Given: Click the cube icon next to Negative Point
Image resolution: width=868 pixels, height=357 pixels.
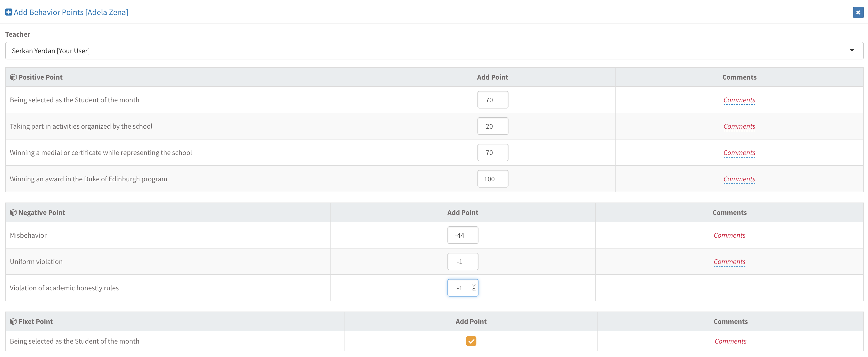Looking at the screenshot, I should (x=13, y=213).
